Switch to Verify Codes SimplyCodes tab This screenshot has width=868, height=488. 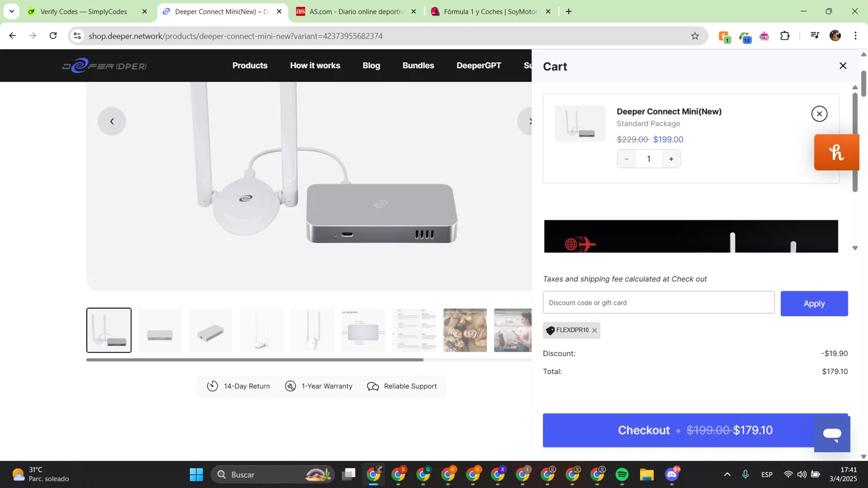[84, 12]
